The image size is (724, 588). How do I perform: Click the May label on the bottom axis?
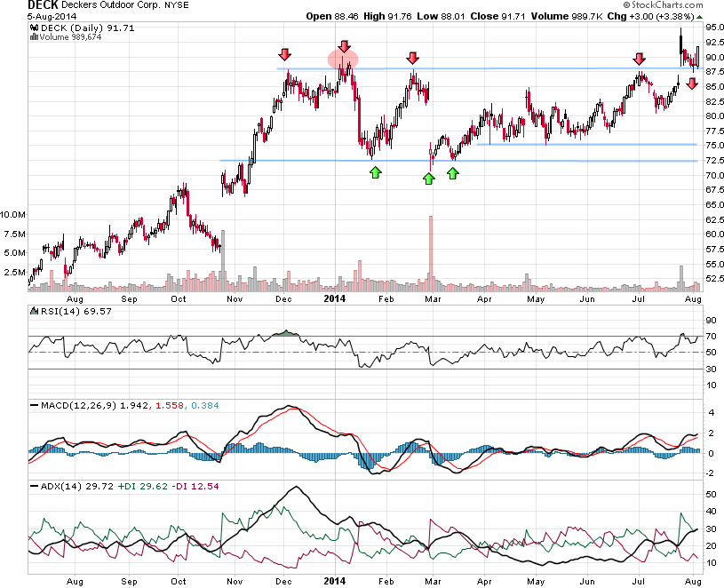[x=536, y=582]
